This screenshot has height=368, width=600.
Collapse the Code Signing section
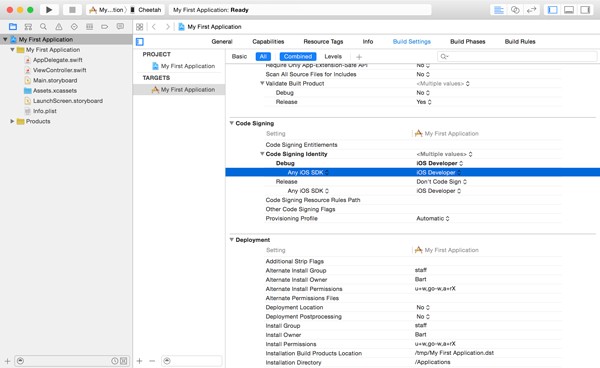coord(232,123)
